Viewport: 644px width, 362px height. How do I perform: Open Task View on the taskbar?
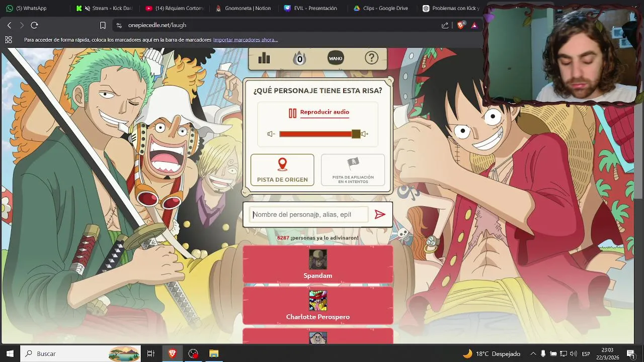pyautogui.click(x=150, y=353)
